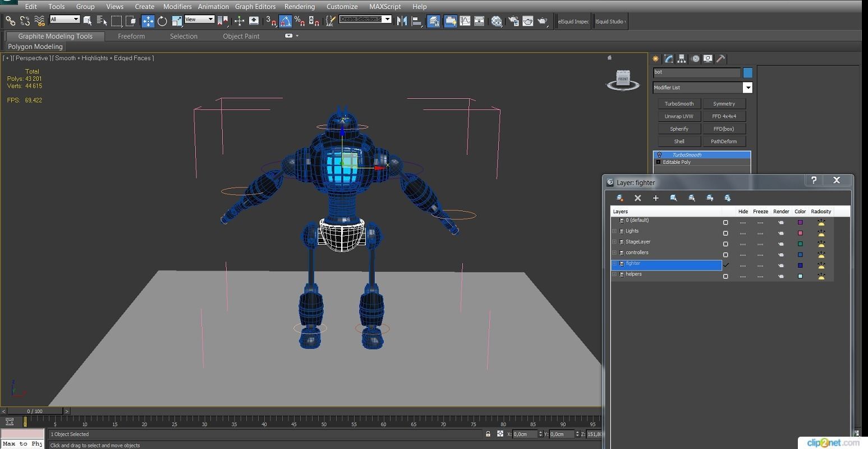The image size is (868, 449).
Task: Click Add Selected Objects plus icon
Action: click(655, 198)
